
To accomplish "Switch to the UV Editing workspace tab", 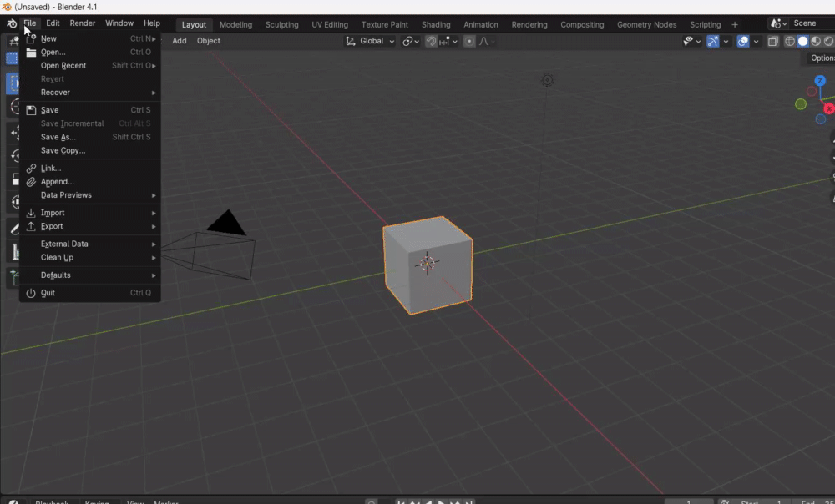I will click(330, 24).
